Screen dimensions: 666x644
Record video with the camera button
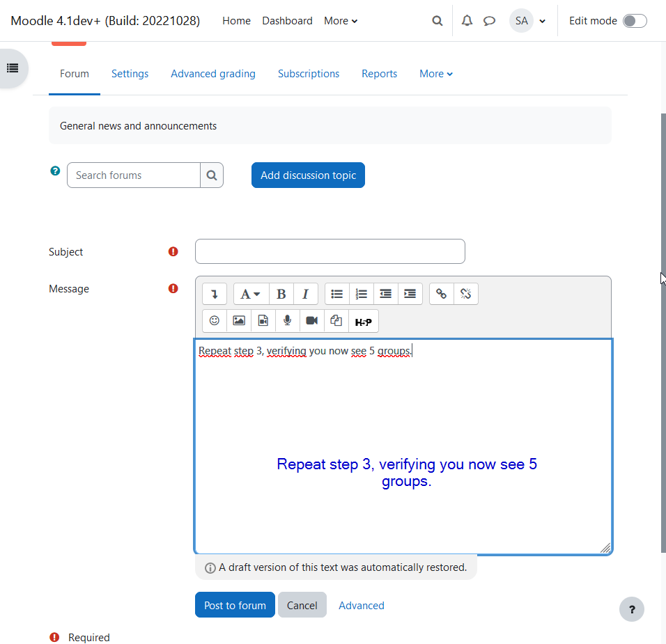tap(312, 321)
